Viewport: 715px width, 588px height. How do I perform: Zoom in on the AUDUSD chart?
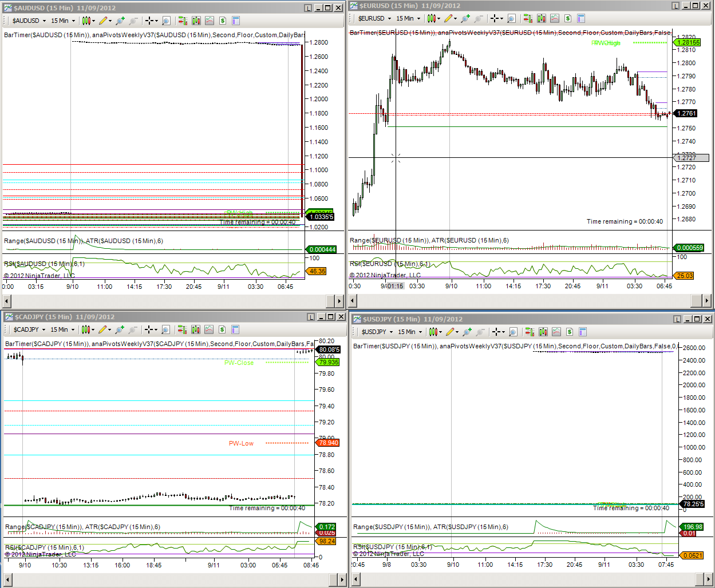120,21
